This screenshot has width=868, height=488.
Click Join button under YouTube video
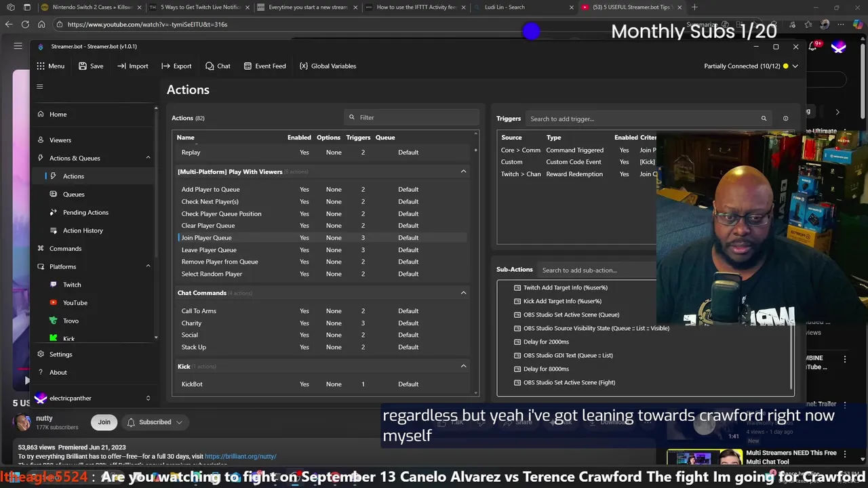104,422
